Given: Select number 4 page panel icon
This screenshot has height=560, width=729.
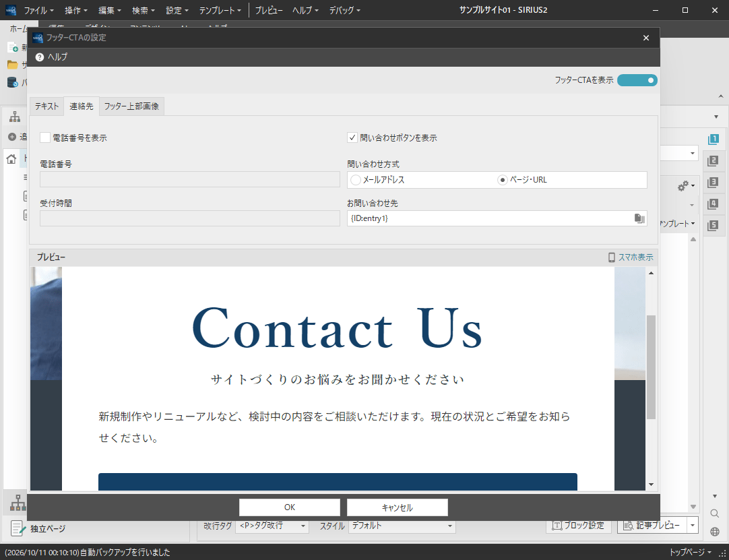Looking at the screenshot, I should tap(714, 204).
